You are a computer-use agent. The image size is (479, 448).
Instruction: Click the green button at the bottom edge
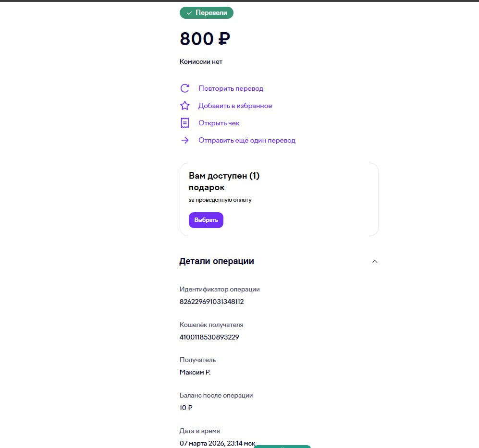(282, 446)
